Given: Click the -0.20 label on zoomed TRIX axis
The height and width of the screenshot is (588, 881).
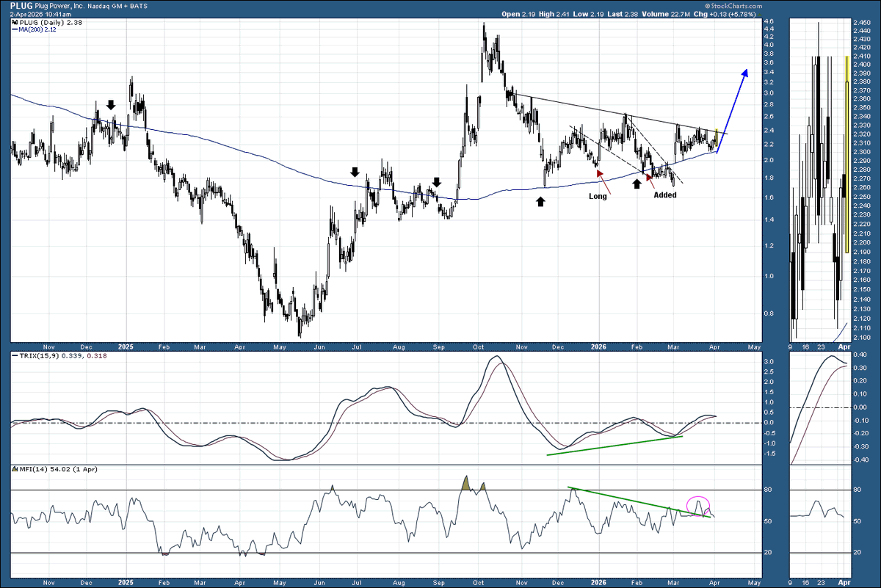Looking at the screenshot, I should [x=862, y=433].
